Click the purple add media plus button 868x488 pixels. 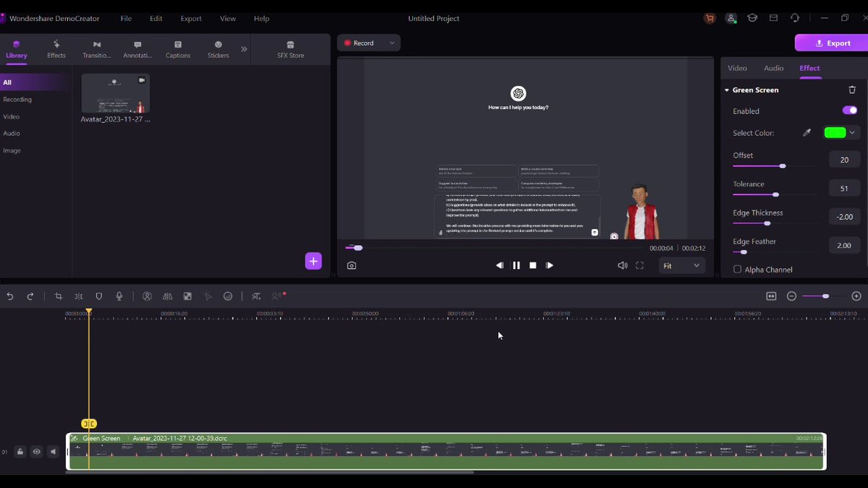click(x=313, y=261)
